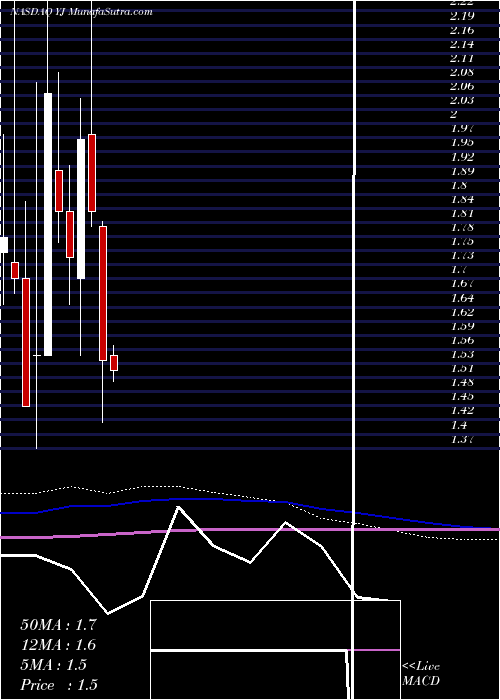Click the 1.89 price axis label
This screenshot has width=500, height=700.
462,171
